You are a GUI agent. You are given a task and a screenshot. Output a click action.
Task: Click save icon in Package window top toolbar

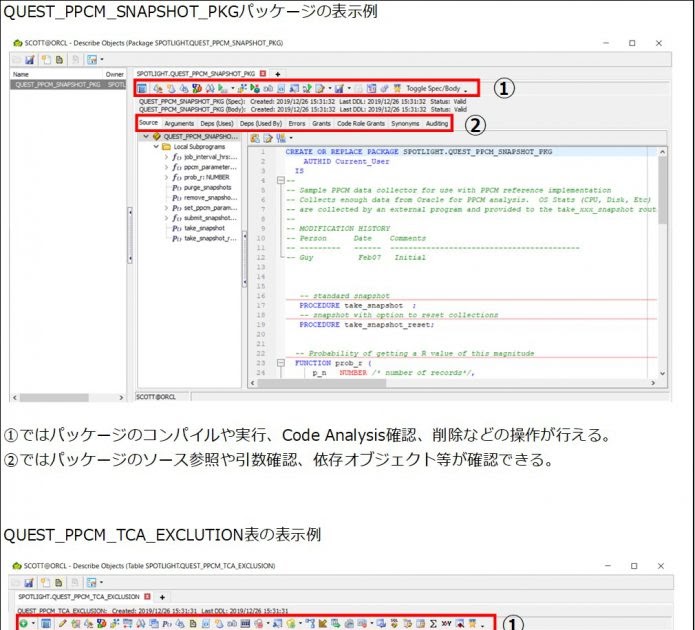[29, 59]
